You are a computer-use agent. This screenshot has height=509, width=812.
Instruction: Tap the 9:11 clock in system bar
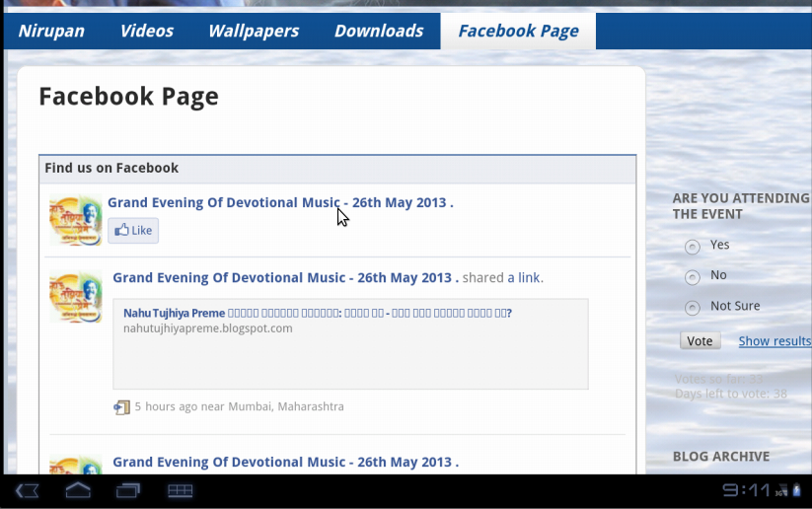coord(746,490)
